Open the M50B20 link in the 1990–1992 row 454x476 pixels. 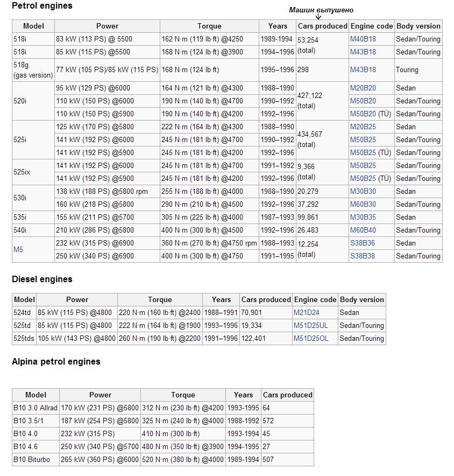363,101
